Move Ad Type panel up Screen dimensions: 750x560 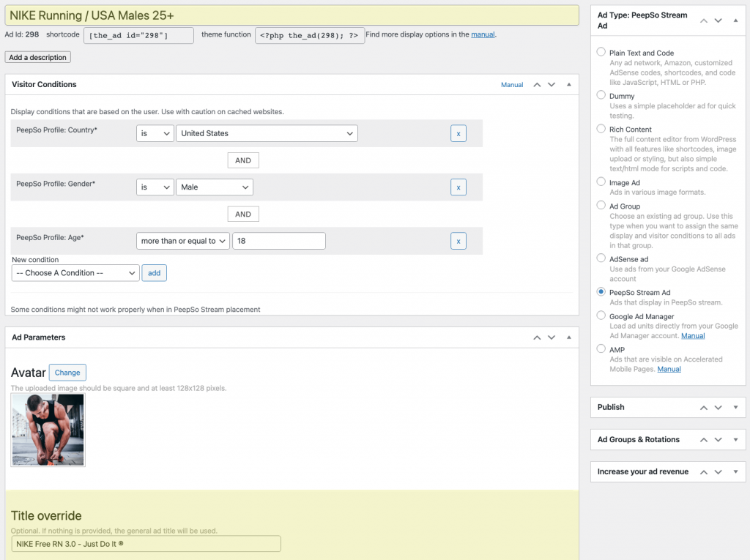coord(704,20)
